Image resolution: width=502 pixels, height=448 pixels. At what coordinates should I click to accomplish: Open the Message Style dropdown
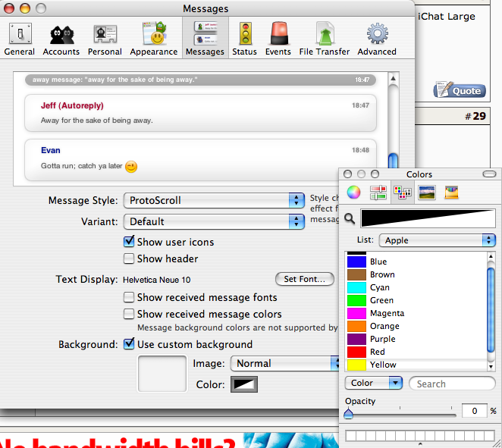(214, 201)
